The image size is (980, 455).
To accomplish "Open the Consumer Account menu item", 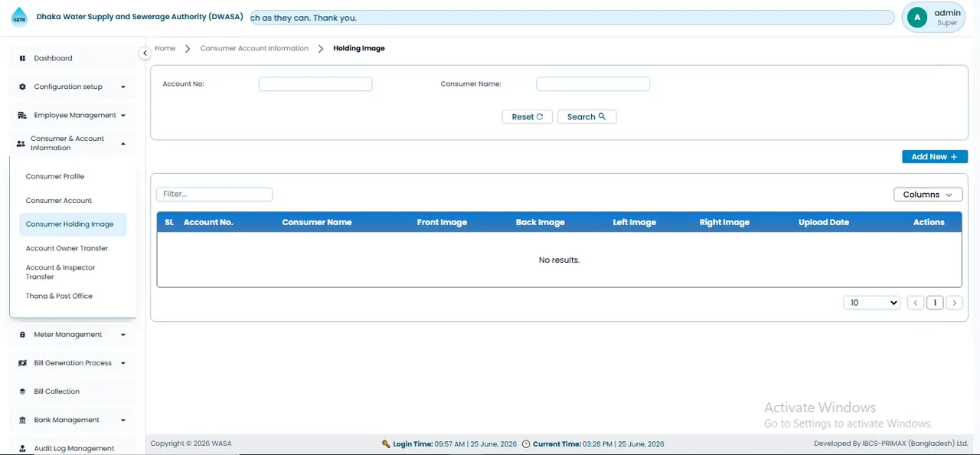I will [59, 201].
